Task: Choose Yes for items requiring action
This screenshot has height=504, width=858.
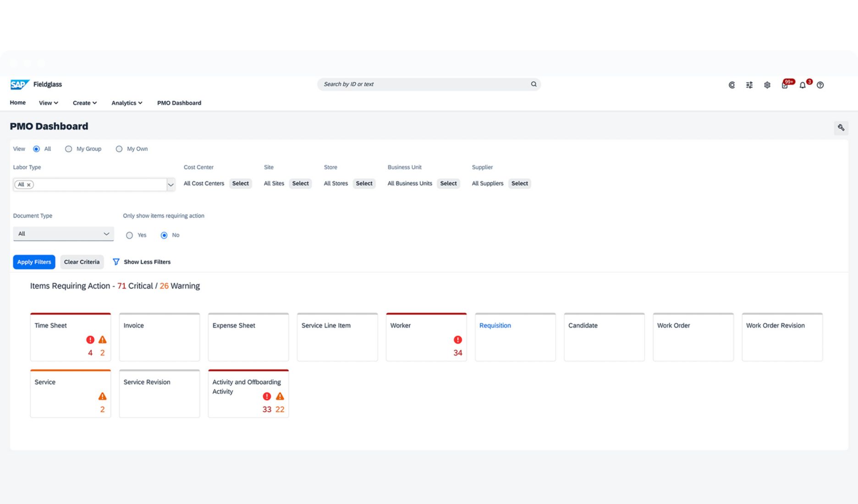Action: tap(130, 235)
